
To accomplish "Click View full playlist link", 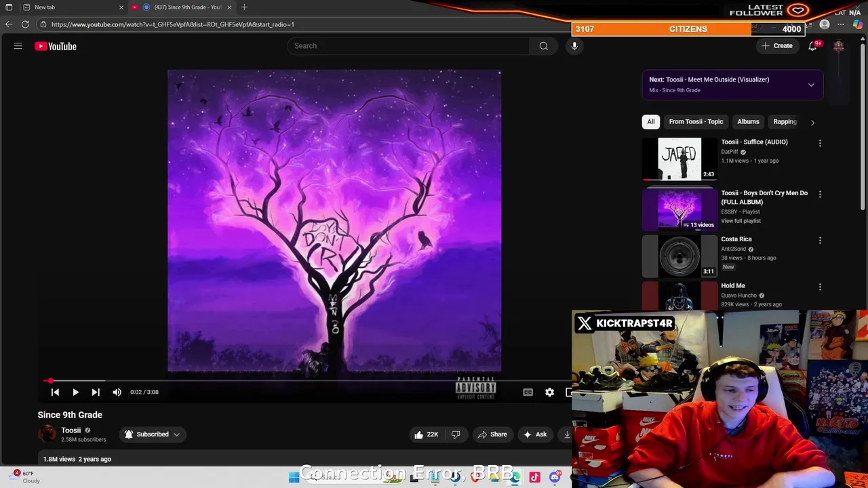I will [x=741, y=221].
